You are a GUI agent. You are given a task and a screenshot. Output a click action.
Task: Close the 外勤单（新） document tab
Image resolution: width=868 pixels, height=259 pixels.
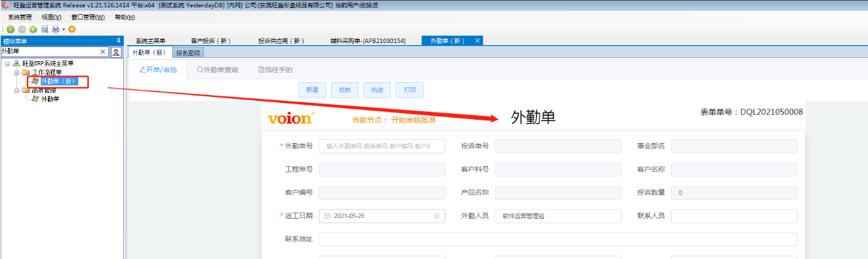click(478, 40)
